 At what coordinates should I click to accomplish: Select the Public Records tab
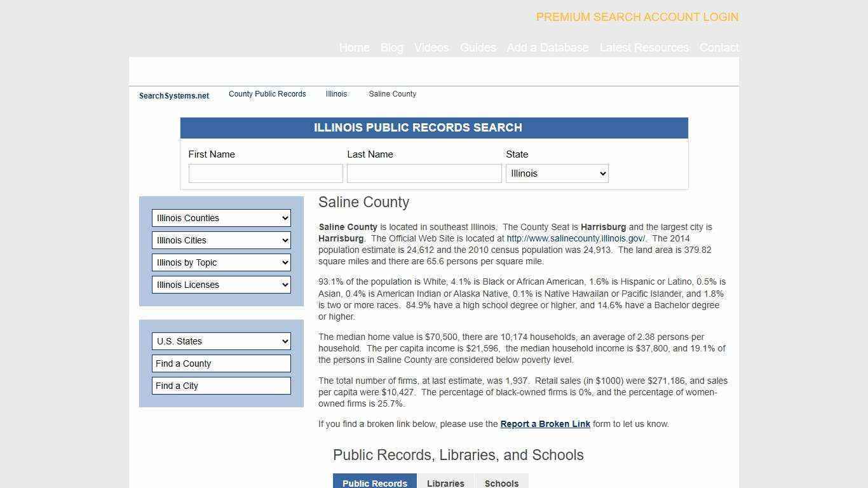pos(374,483)
